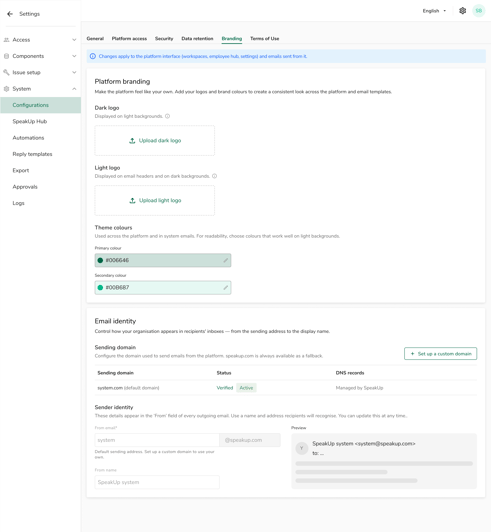Open Automations in the sidebar
The height and width of the screenshot is (532, 491).
click(28, 138)
